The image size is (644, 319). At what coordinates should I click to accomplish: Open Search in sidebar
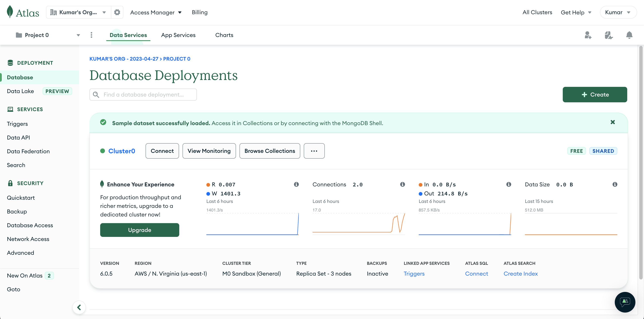click(x=16, y=165)
